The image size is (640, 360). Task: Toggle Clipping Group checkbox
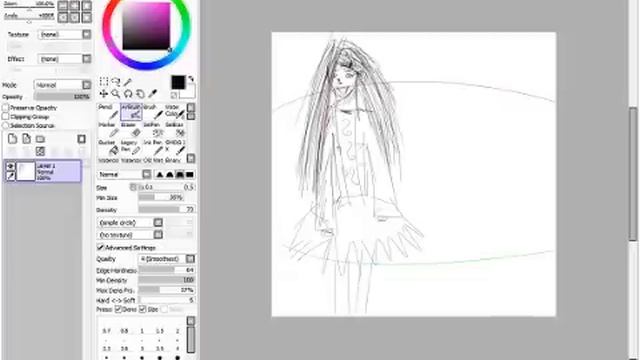pos(5,117)
